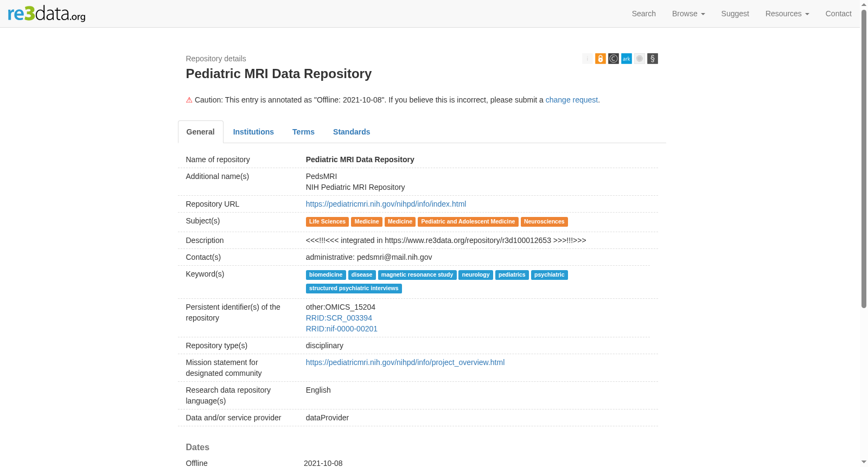Expand the Browse dropdown menu

coord(688,14)
